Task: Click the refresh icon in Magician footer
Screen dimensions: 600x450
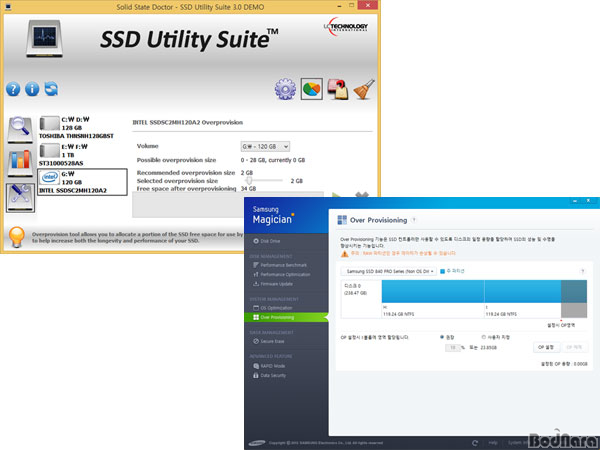Action: tap(475, 443)
